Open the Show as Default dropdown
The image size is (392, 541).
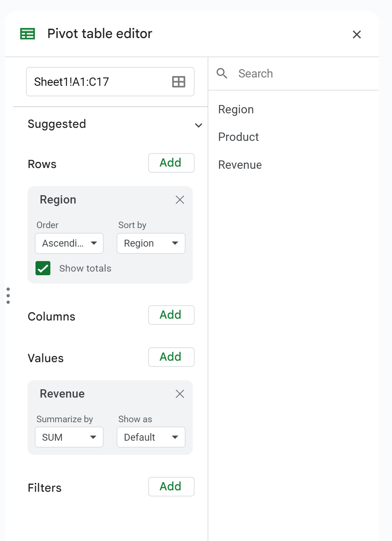pos(151,437)
